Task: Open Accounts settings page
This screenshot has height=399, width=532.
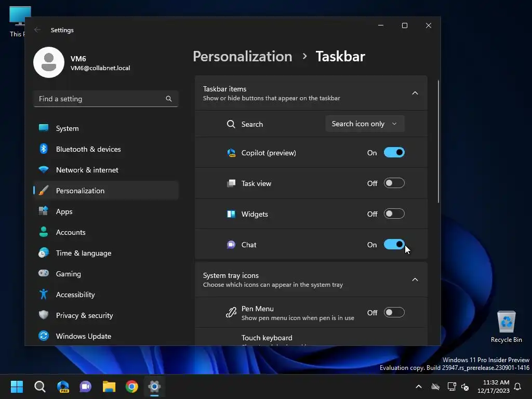Action: pos(106,232)
